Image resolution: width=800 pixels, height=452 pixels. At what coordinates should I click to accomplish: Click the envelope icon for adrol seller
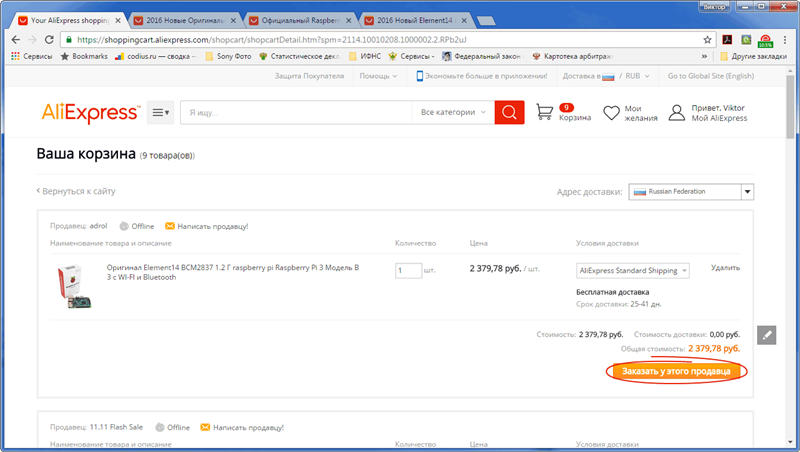(169, 226)
